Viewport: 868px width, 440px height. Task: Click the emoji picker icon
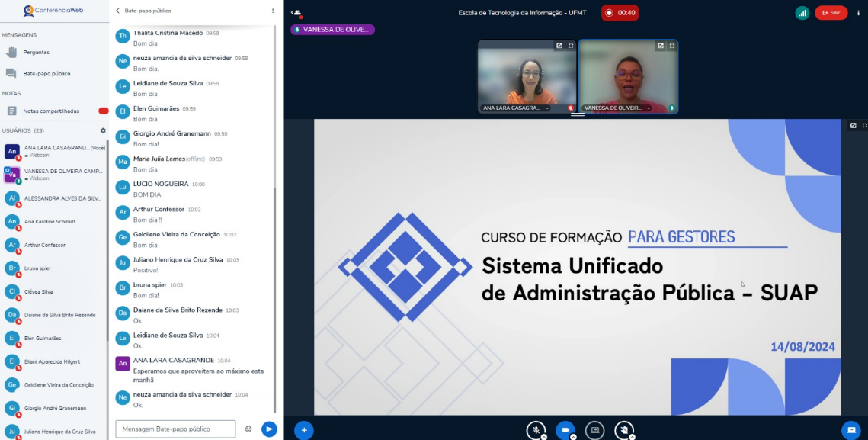pyautogui.click(x=248, y=429)
